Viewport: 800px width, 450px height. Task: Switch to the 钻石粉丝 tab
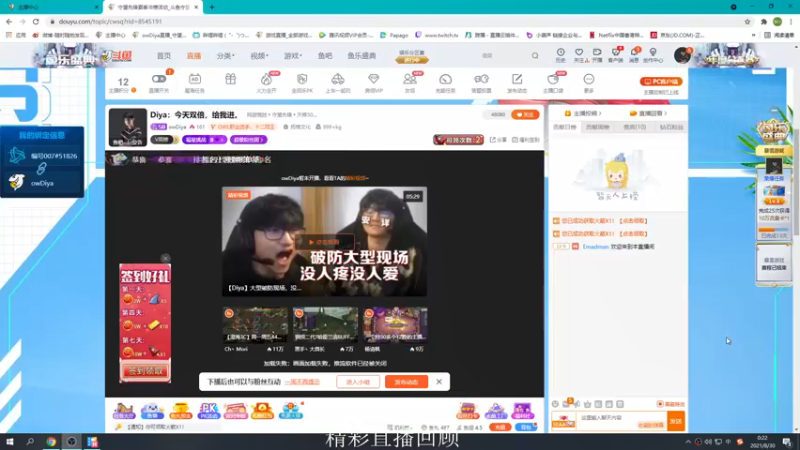point(671,127)
